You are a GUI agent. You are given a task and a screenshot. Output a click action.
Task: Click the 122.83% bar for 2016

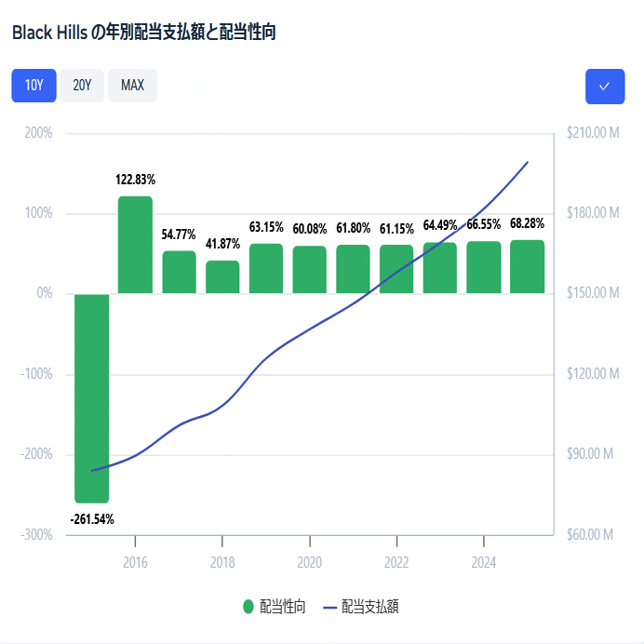pos(135,245)
